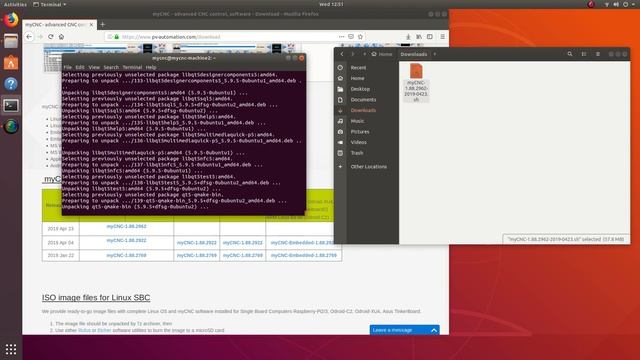The height and width of the screenshot is (360, 640).
Task: Click myCNC-Embedded-1.88.2769 link
Action: coord(304,255)
